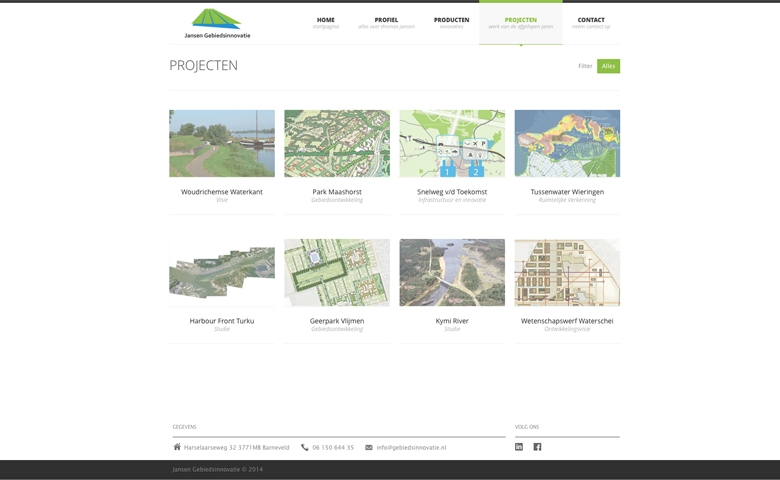Click the envelope email icon in footer
This screenshot has width=780, height=480.
(x=369, y=447)
